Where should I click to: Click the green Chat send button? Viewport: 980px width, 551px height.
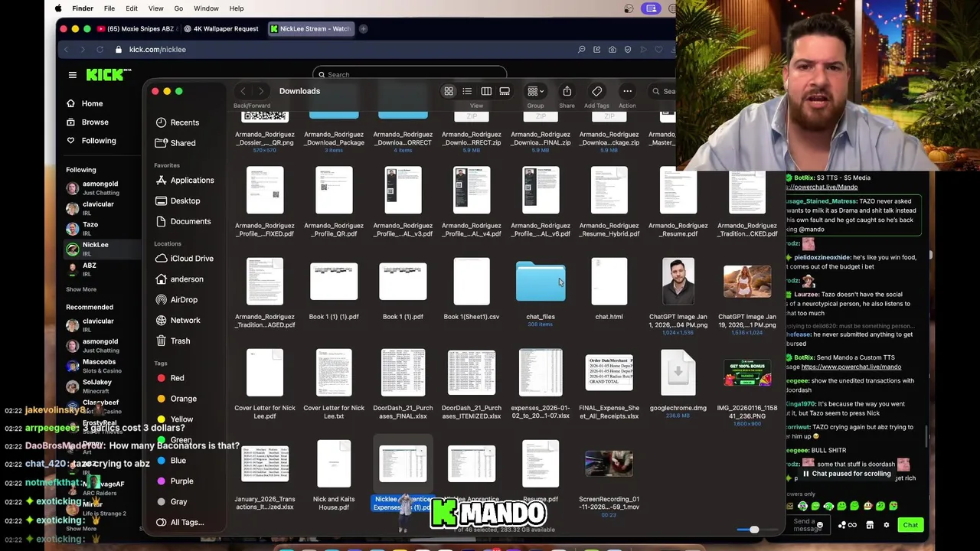point(910,525)
